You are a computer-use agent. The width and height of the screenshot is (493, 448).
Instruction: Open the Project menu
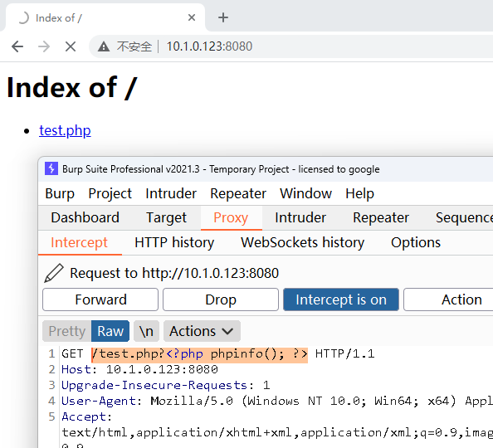(x=110, y=193)
